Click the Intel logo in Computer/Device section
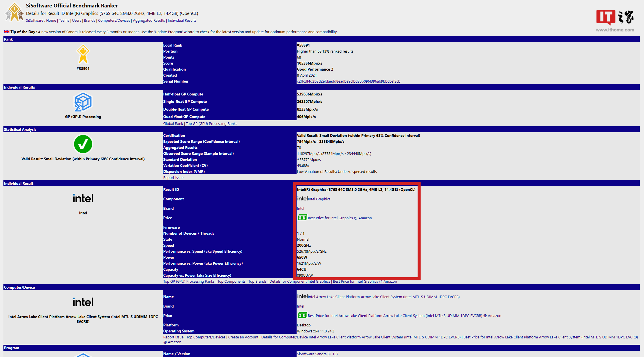The height and width of the screenshot is (357, 644). 83,302
